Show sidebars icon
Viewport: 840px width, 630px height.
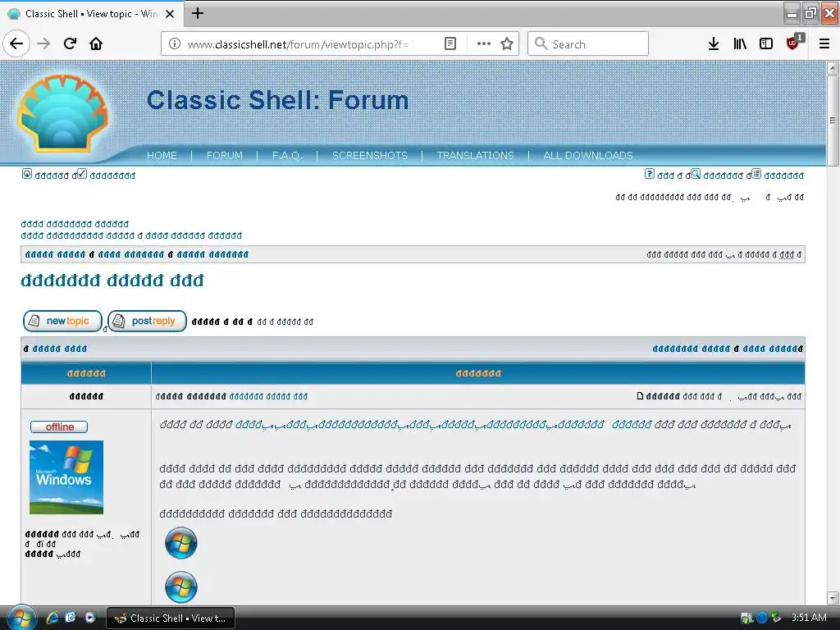[766, 44]
